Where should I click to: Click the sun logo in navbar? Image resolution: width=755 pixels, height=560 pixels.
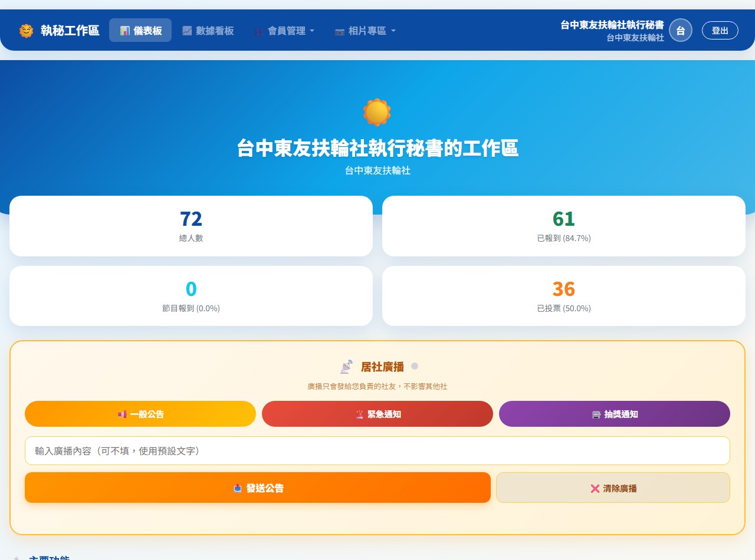tap(26, 31)
